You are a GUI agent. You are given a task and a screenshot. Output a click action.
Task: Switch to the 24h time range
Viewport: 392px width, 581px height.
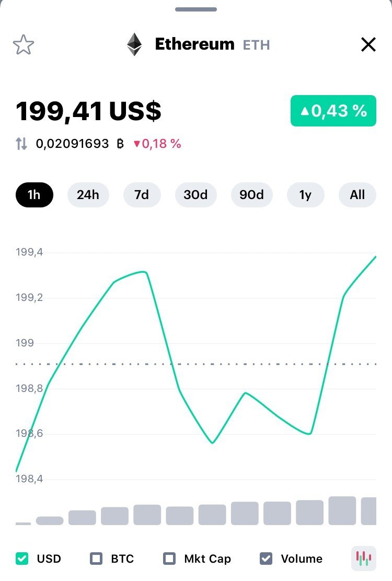(x=88, y=195)
